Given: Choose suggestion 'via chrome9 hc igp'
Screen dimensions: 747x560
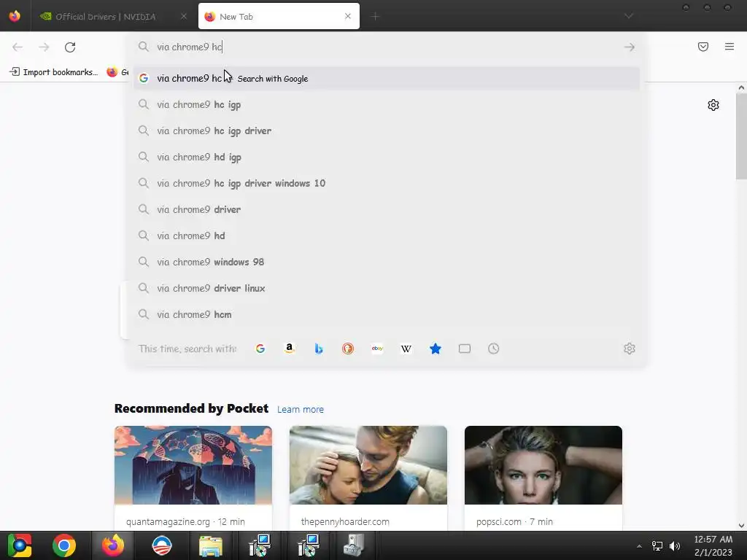Looking at the screenshot, I should 387,104.
